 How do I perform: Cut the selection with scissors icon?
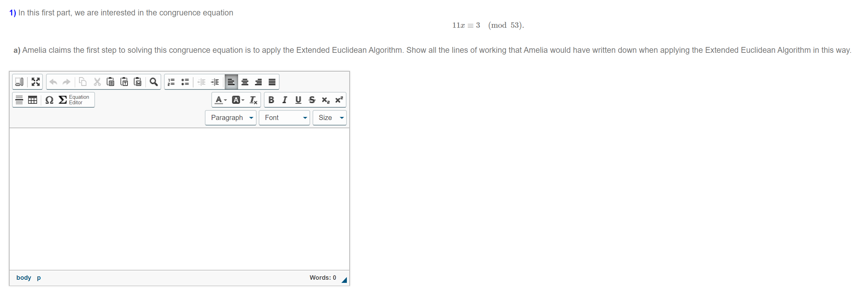[97, 82]
